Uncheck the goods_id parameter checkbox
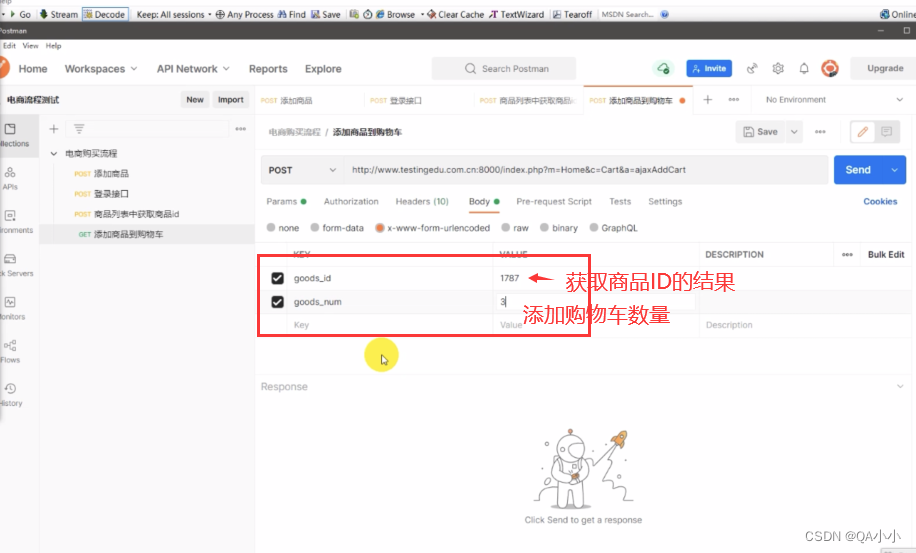This screenshot has height=553, width=916. point(277,279)
